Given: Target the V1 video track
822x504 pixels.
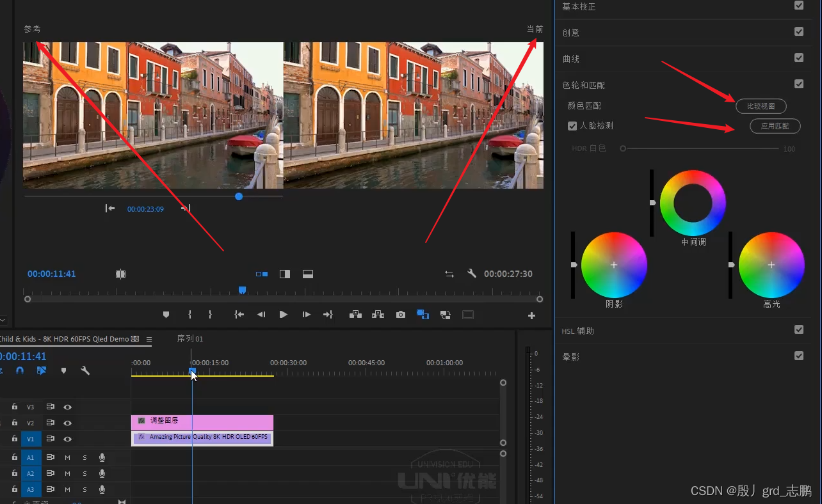Looking at the screenshot, I should [x=31, y=439].
